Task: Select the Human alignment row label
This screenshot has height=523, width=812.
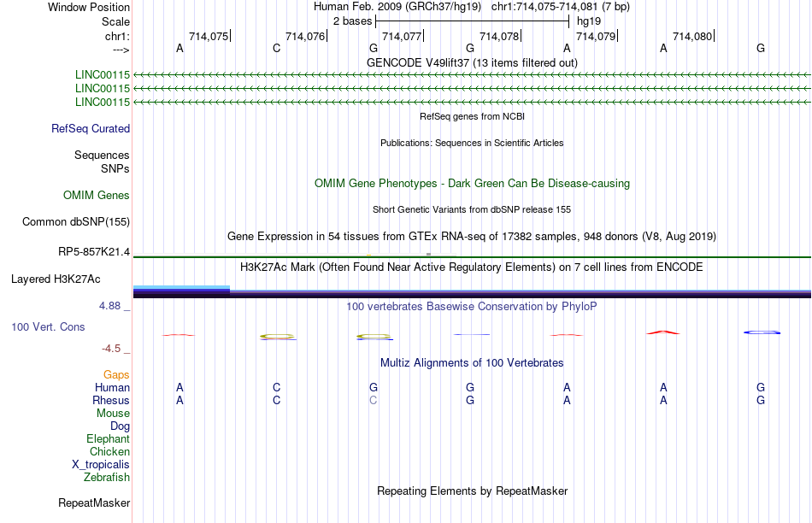Action: tap(112, 387)
